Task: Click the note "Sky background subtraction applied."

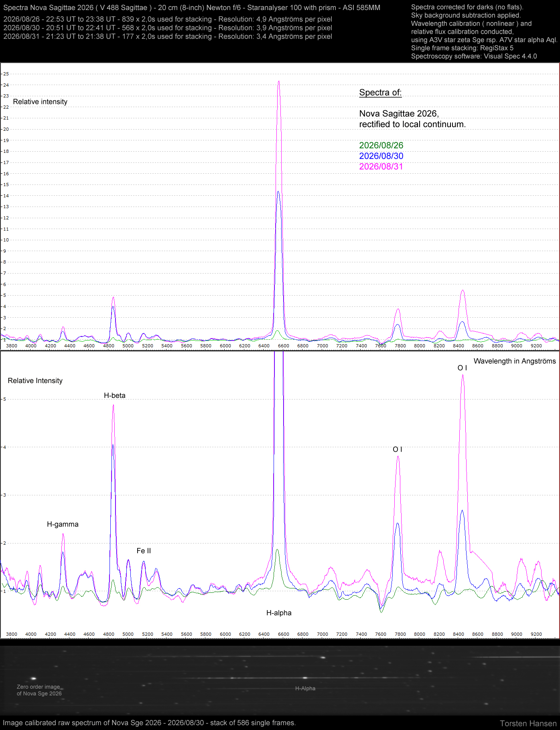Action: click(x=466, y=15)
